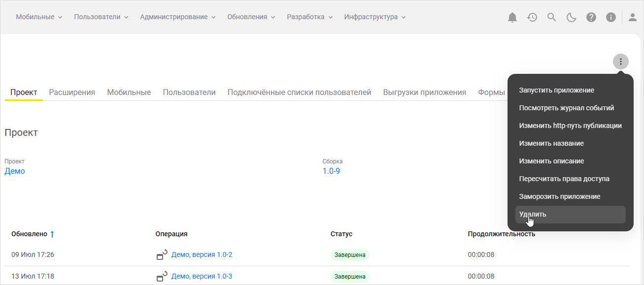This screenshot has height=285, width=644.
Task: Switch to the Формы tab
Action: 491,92
